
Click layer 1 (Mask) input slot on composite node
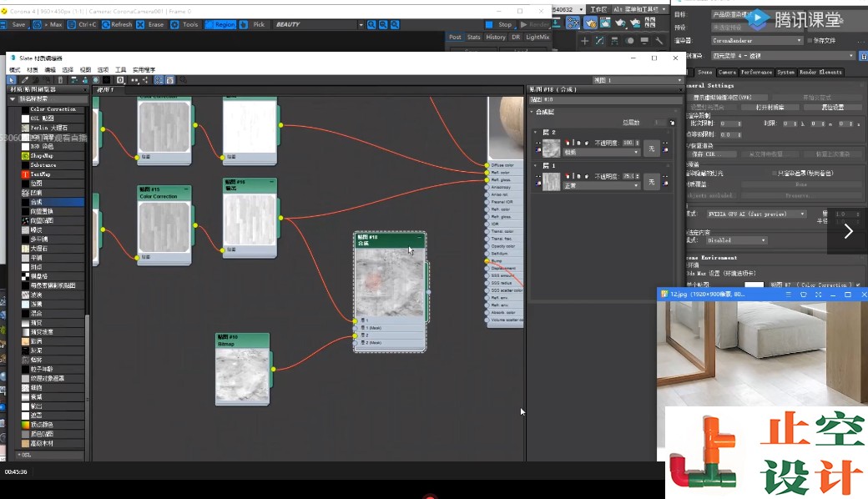point(355,327)
